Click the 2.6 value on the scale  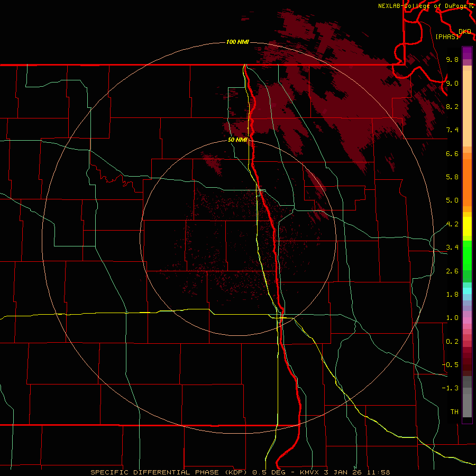tap(452, 271)
